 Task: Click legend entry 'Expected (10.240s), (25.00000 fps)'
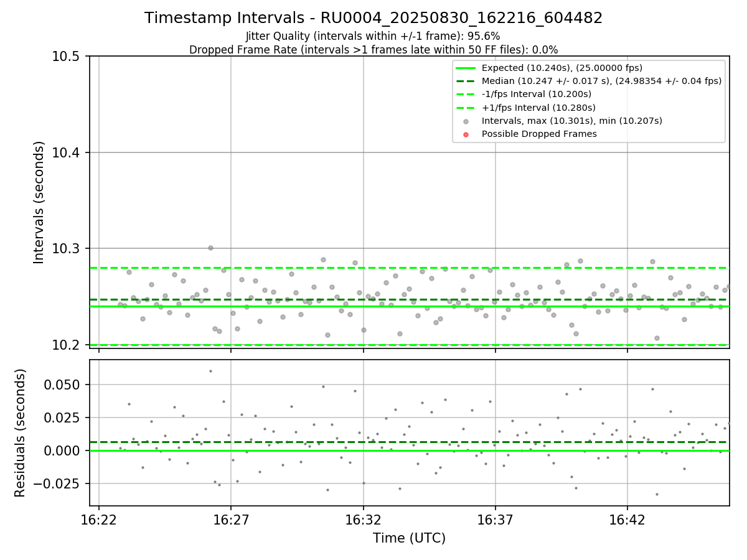pos(562,68)
